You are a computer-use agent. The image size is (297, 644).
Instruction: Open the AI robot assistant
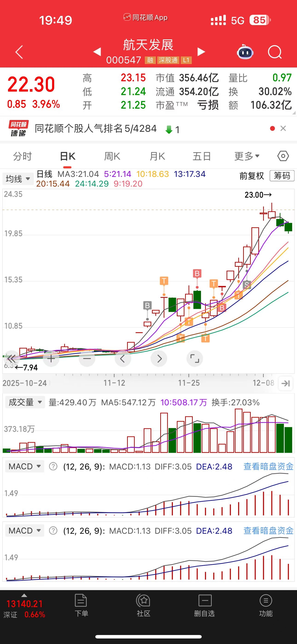click(x=245, y=52)
